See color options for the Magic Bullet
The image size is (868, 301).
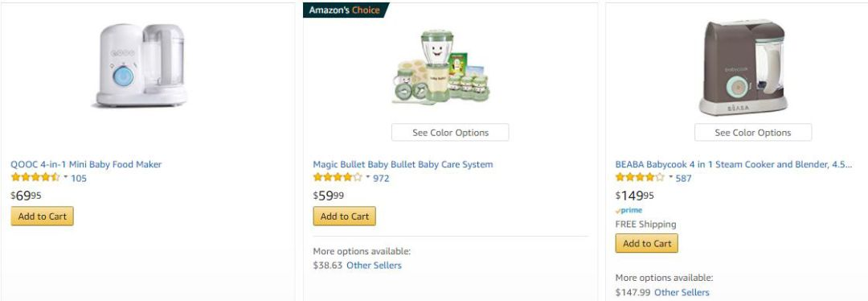point(450,133)
